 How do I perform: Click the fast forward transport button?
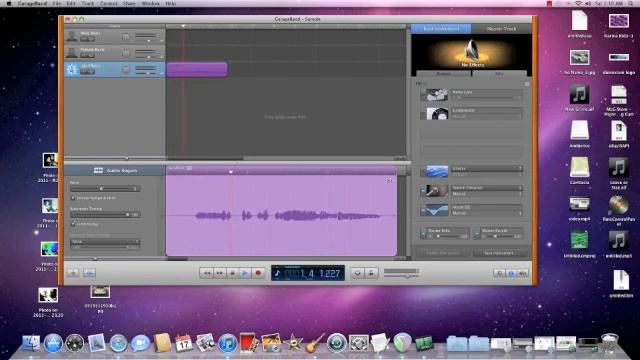(220, 273)
